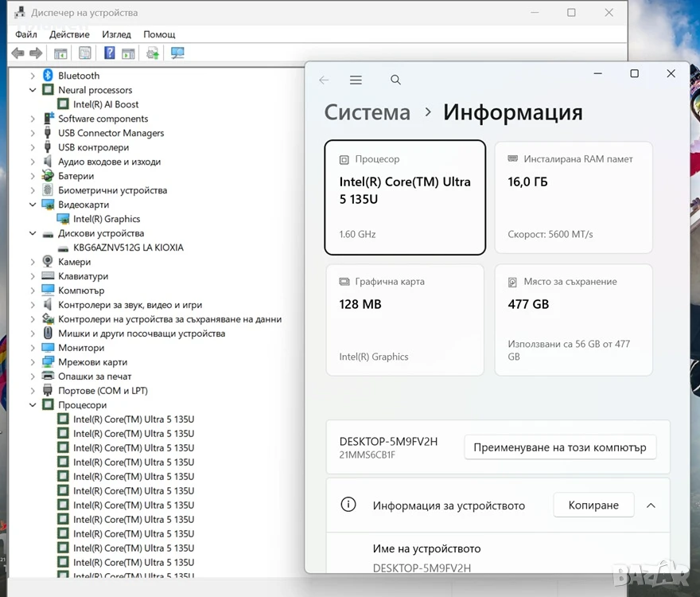
Task: Click the storage disk icon on Място за съхранение card
Action: pos(512,282)
